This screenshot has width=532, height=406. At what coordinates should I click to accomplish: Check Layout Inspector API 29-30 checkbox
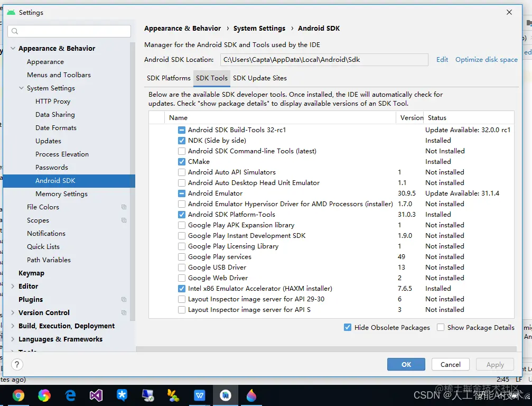[x=182, y=299]
